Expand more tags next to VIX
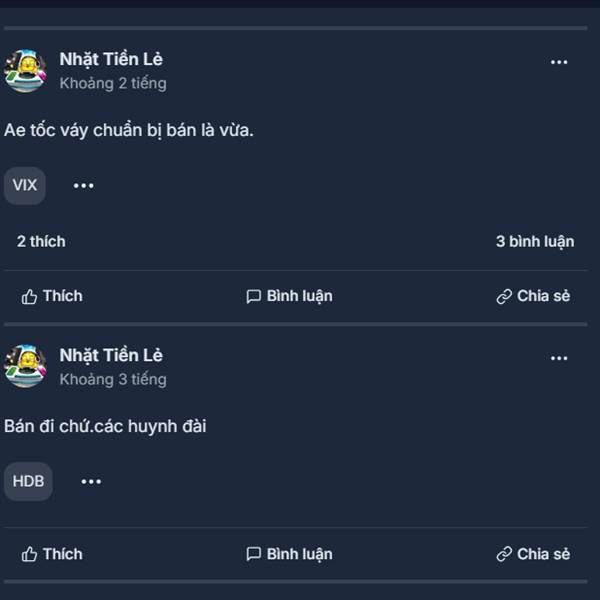 [x=83, y=186]
